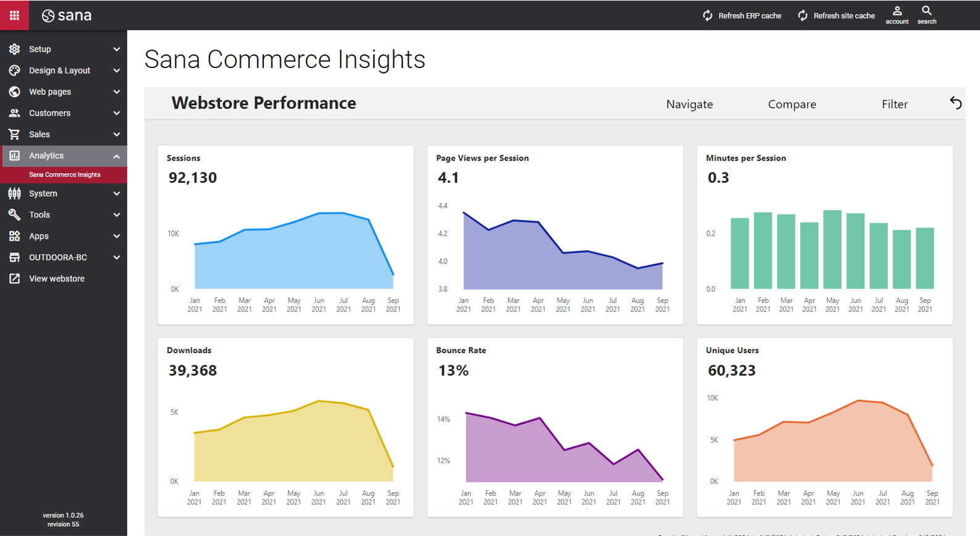
Task: Click the Filter button
Action: (895, 104)
